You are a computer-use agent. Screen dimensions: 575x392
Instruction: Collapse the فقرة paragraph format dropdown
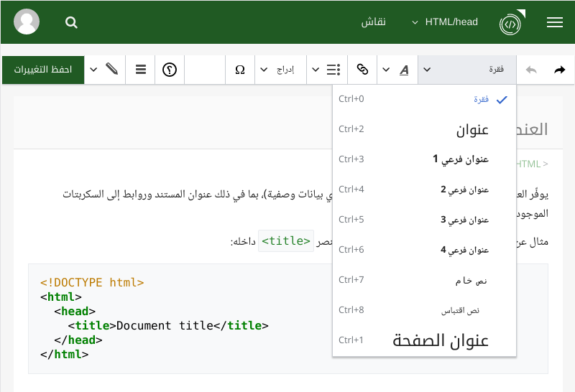pos(466,70)
